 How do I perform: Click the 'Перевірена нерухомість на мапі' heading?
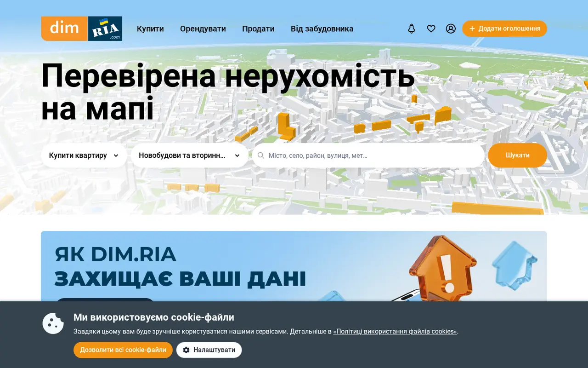coord(228,92)
